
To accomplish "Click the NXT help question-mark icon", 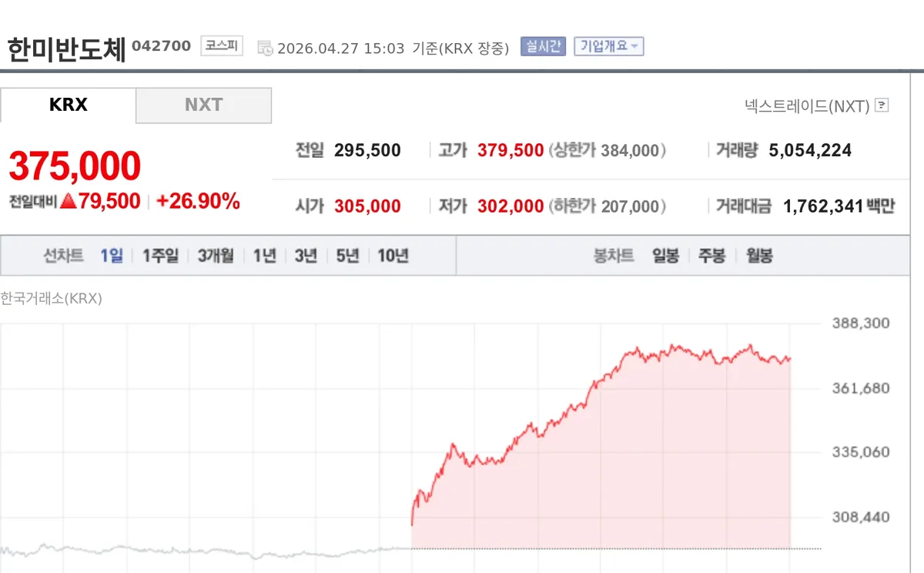I will 882,106.
